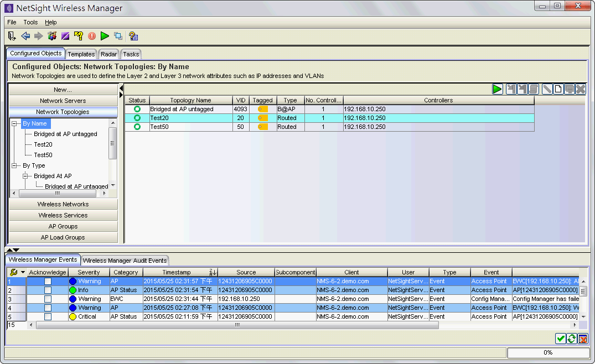The height and width of the screenshot is (364, 595).
Task: Click the overlapping blue windows toolbar icon
Action: (x=118, y=36)
